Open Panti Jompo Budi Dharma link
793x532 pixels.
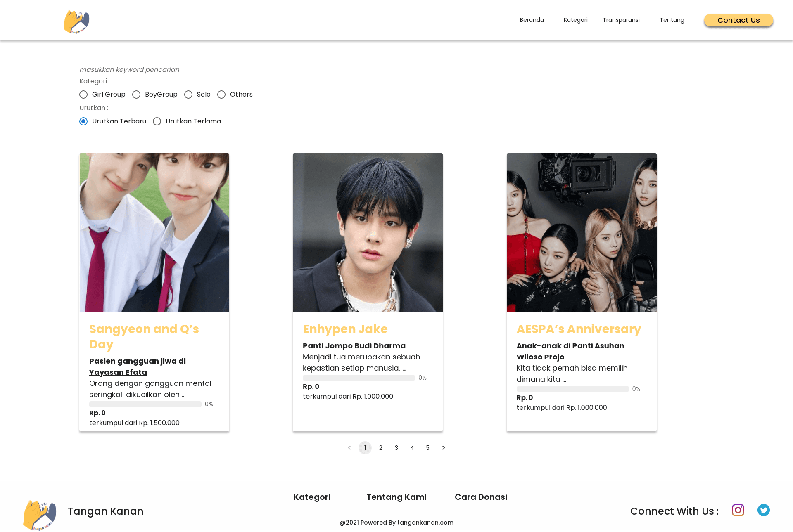click(x=354, y=346)
